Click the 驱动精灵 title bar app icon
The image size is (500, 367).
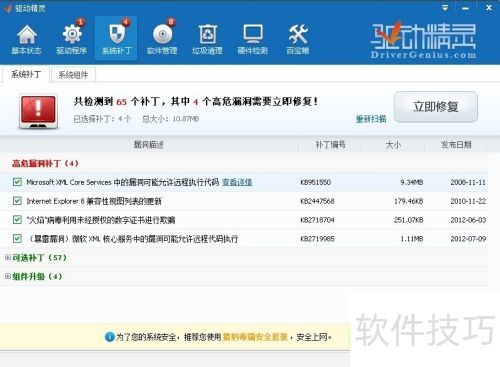[7, 7]
